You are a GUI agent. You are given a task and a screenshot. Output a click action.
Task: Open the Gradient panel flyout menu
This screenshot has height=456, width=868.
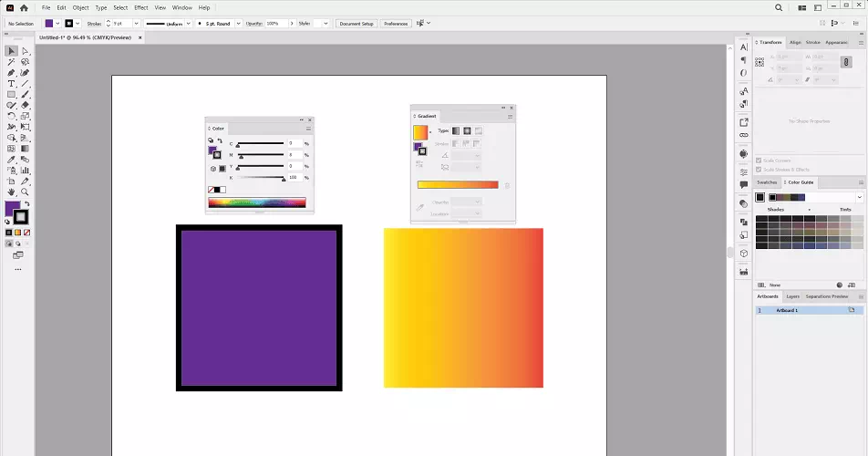click(510, 116)
